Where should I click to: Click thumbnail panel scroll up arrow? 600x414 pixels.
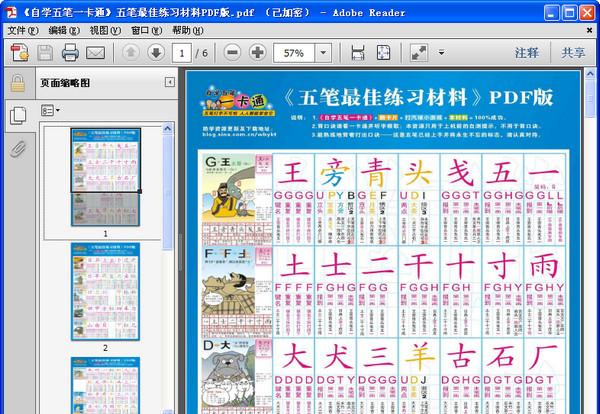pyautogui.click(x=168, y=129)
